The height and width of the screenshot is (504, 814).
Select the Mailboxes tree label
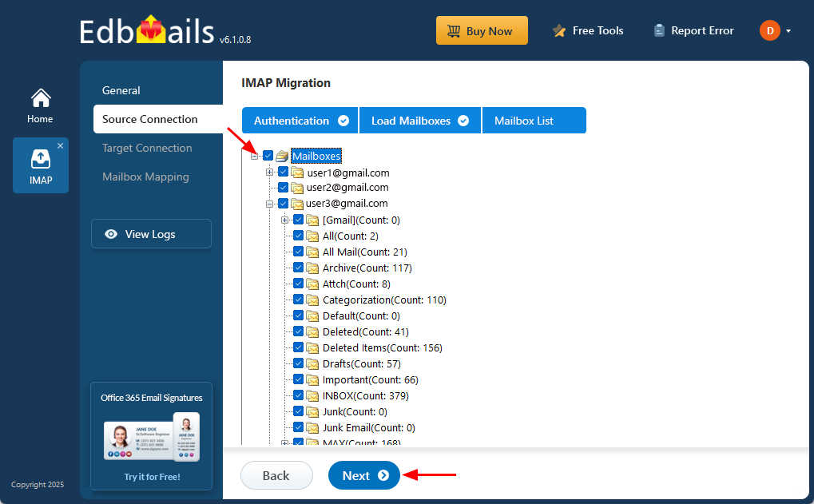pyautogui.click(x=316, y=156)
